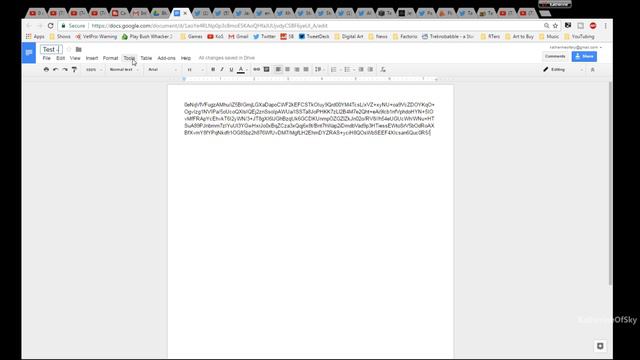The width and height of the screenshot is (640, 360).
Task: Click the red adblock extension icon
Action: click(x=593, y=26)
